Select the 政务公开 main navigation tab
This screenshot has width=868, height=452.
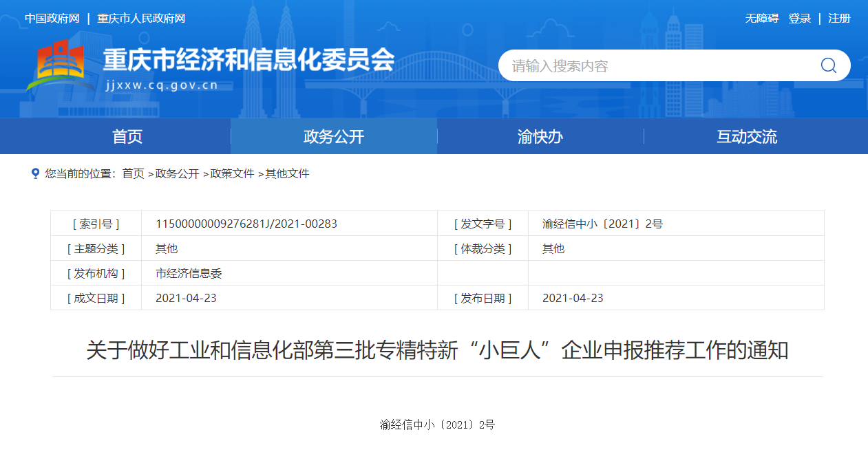tap(334, 136)
